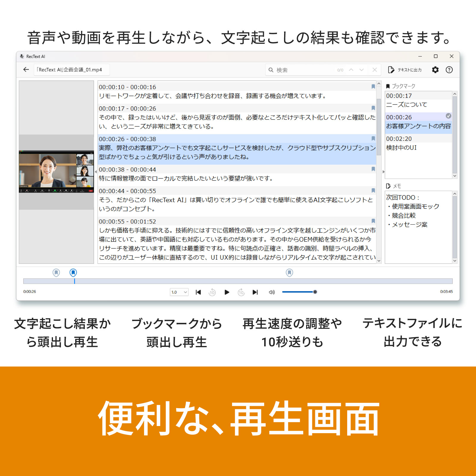The height and width of the screenshot is (476, 476).
Task: Go back with the left arrow button
Action: coord(26,70)
